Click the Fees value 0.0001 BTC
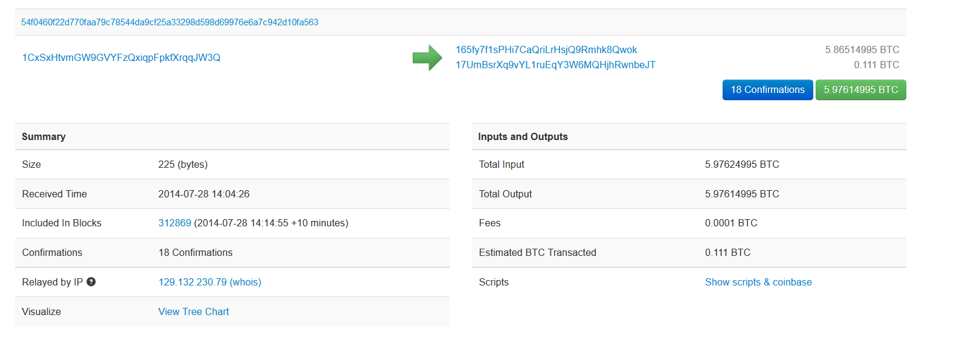 pyautogui.click(x=731, y=223)
